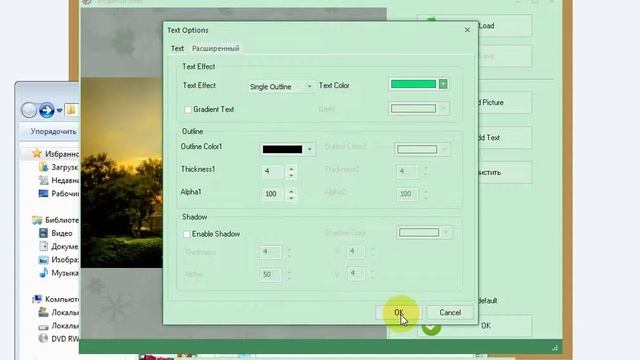This screenshot has width=640, height=360.
Task: Click the folder icon in Explorer address bar
Action: [71, 110]
